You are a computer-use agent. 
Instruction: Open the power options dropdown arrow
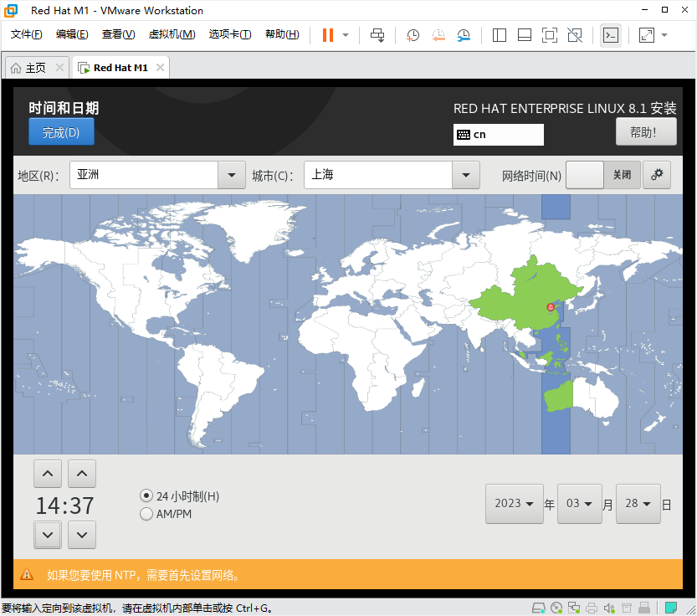[x=346, y=35]
